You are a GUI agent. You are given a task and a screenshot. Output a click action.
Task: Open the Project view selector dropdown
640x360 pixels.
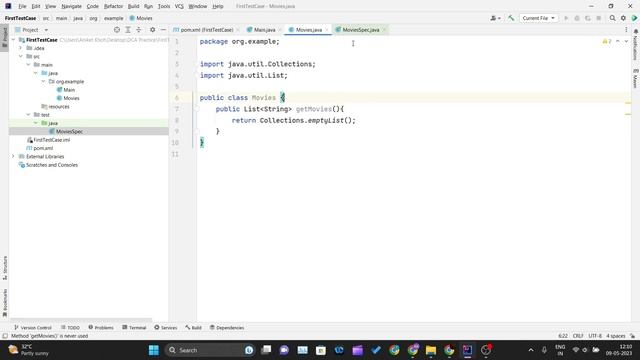31,30
